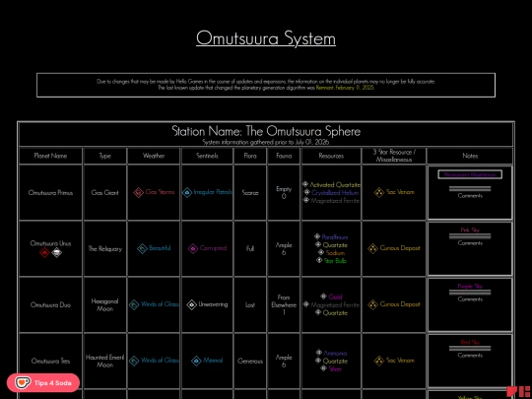Viewport: 532px width, 399px height.
Task: Click the Irregular Patrols sentinel icon
Action: tap(187, 193)
